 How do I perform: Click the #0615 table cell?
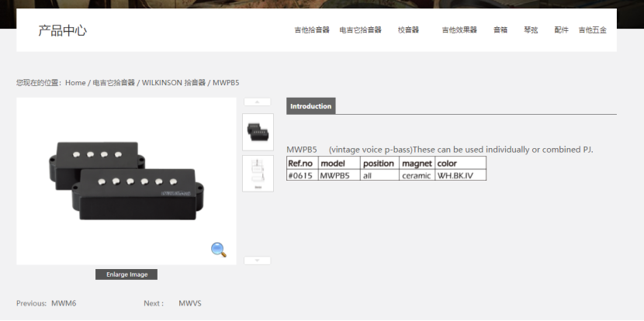pos(303,175)
